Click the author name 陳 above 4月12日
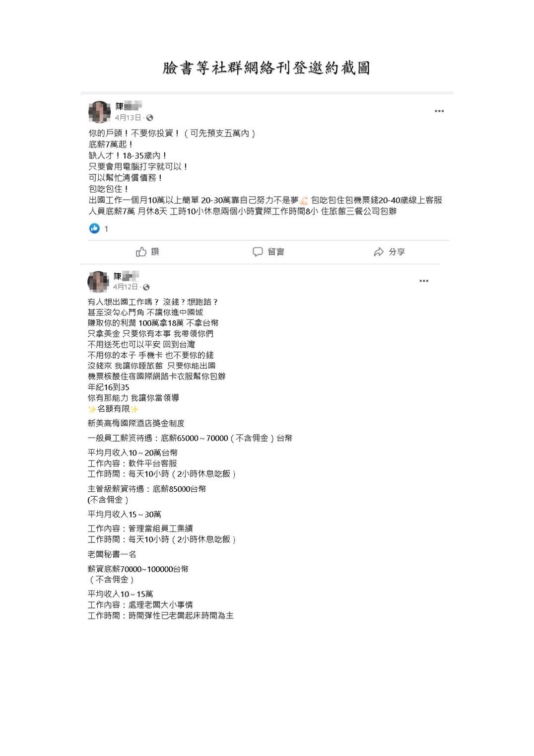Viewport: 534px width, 756px height. 126,276
